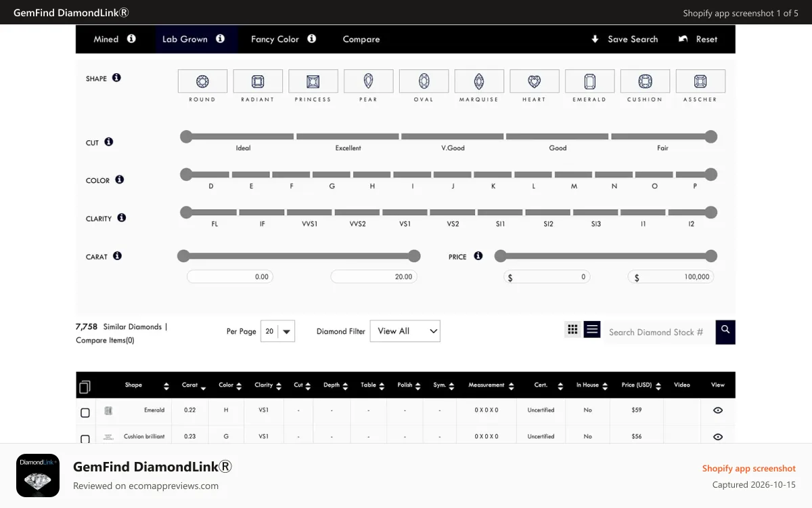The width and height of the screenshot is (812, 508).
Task: Click the Price info icon
Action: tap(478, 256)
